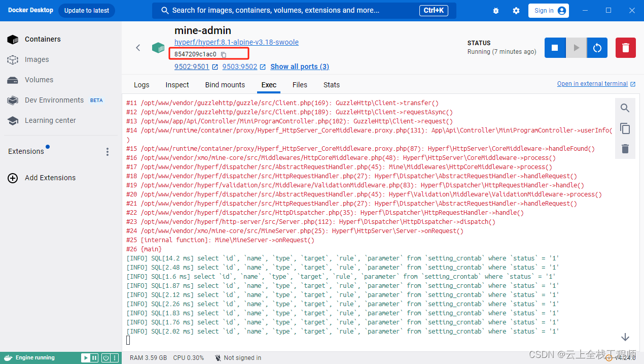The height and width of the screenshot is (364, 644).
Task: Open the Extensions options menu
Action: tap(107, 152)
